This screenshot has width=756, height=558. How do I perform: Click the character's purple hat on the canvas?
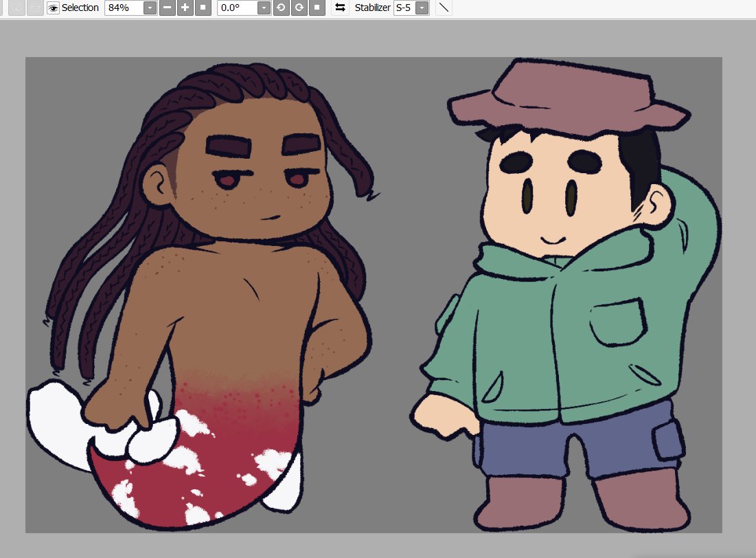[569, 99]
